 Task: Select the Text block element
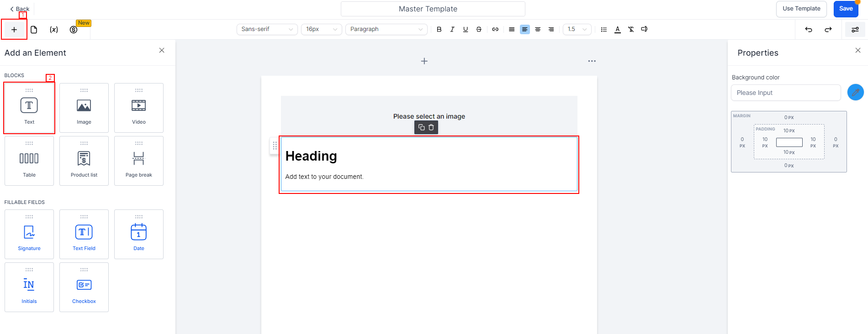pyautogui.click(x=29, y=108)
